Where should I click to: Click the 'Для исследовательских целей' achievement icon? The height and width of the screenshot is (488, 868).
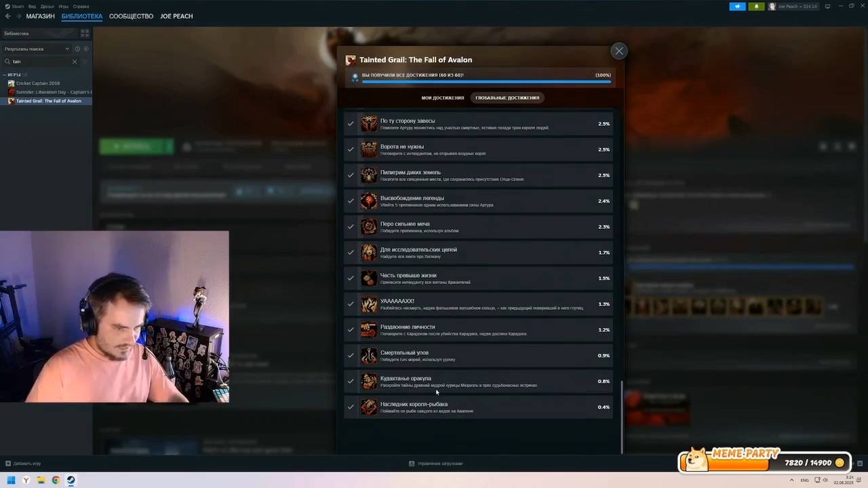tap(369, 252)
